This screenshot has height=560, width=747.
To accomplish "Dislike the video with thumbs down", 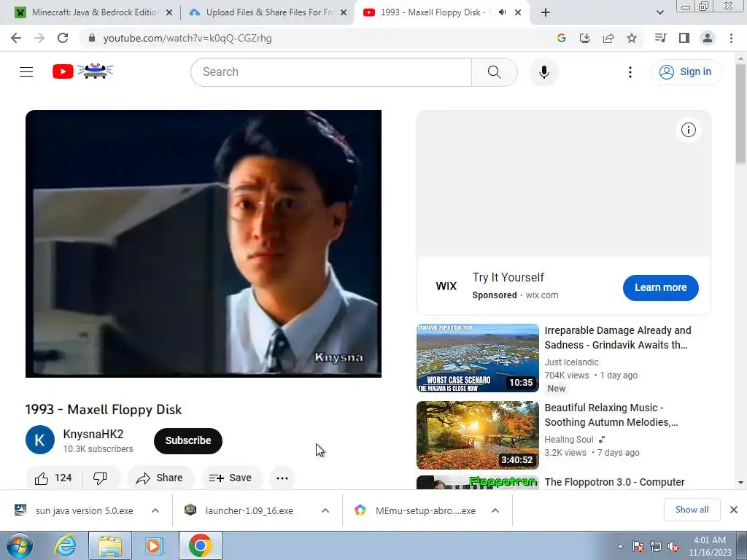I will (100, 478).
